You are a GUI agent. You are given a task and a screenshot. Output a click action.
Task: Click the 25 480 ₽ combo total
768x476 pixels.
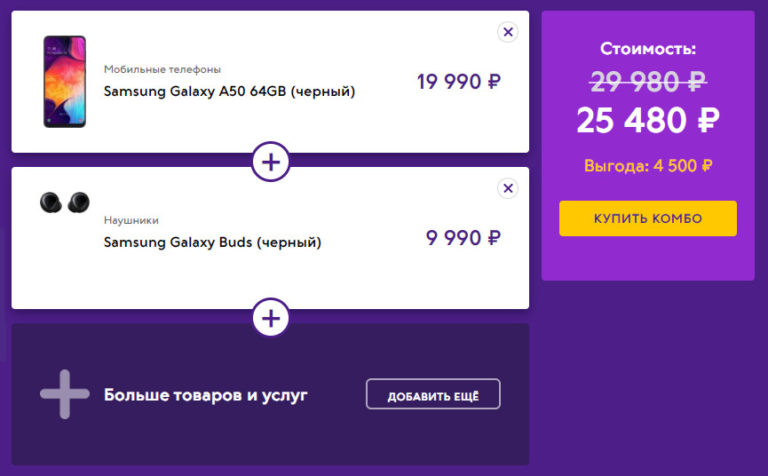coord(648,122)
